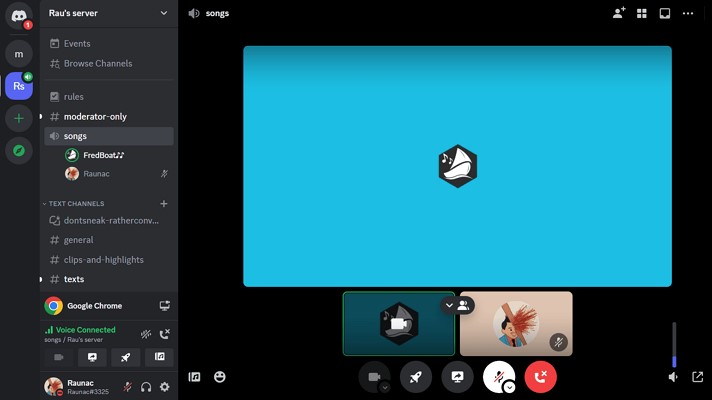Open the general text channel
The image size is (712, 400).
point(78,240)
